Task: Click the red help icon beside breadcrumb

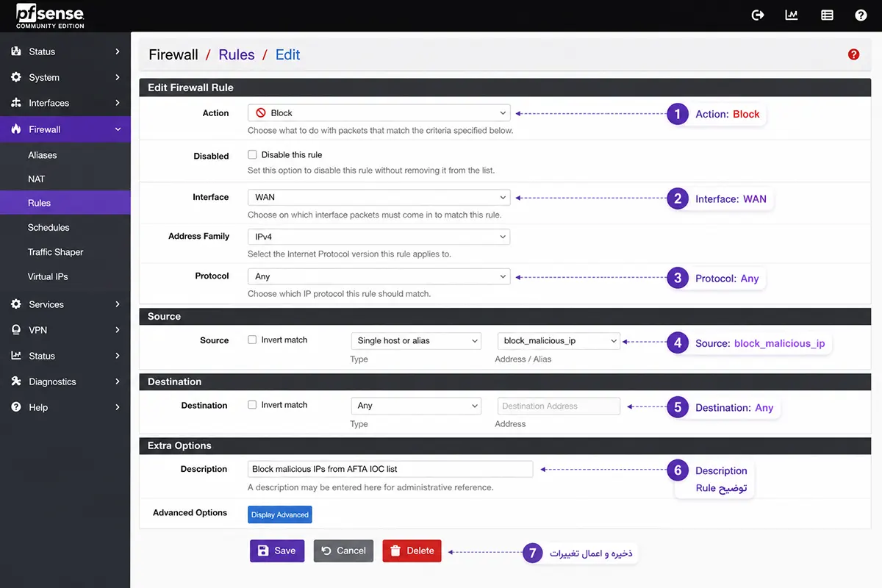Action: pos(853,54)
